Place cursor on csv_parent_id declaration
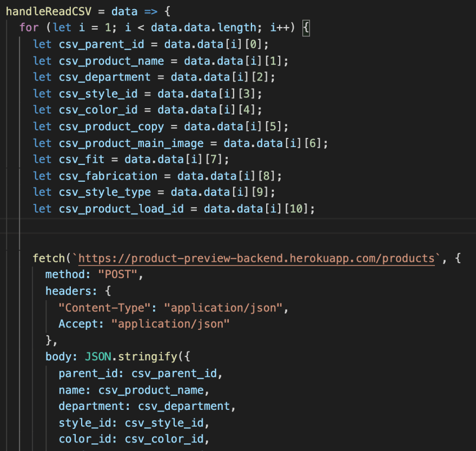This screenshot has height=451, width=476. pos(101,44)
